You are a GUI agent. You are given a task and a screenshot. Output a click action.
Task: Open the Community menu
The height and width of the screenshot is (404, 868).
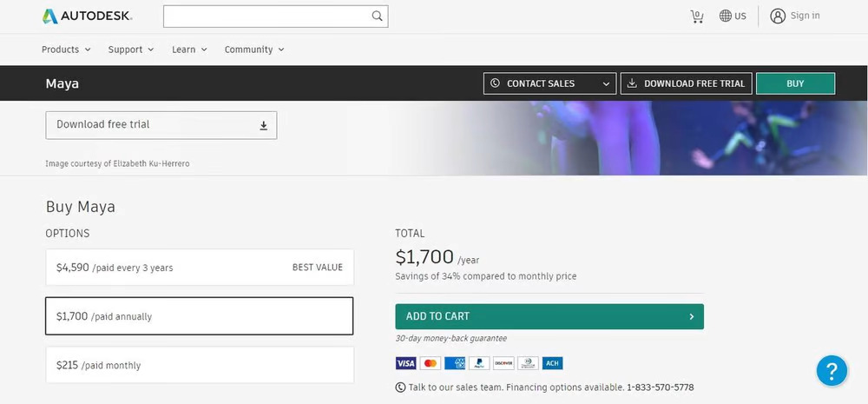coord(253,50)
